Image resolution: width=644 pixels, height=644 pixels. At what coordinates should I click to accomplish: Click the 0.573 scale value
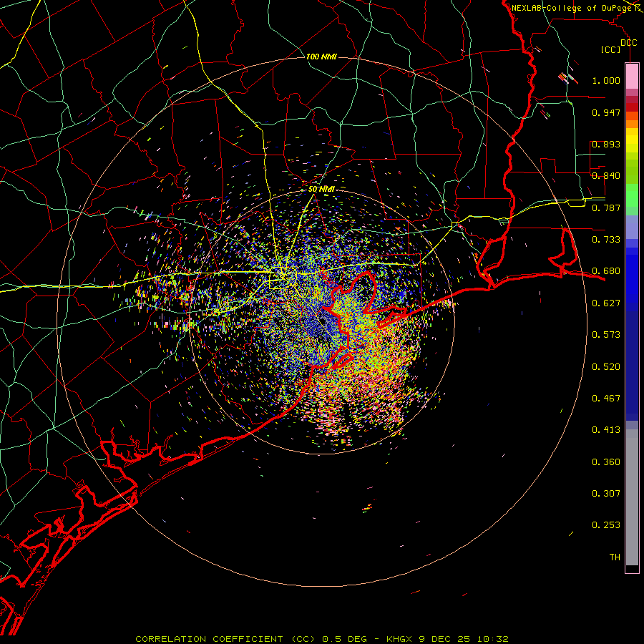coord(606,335)
